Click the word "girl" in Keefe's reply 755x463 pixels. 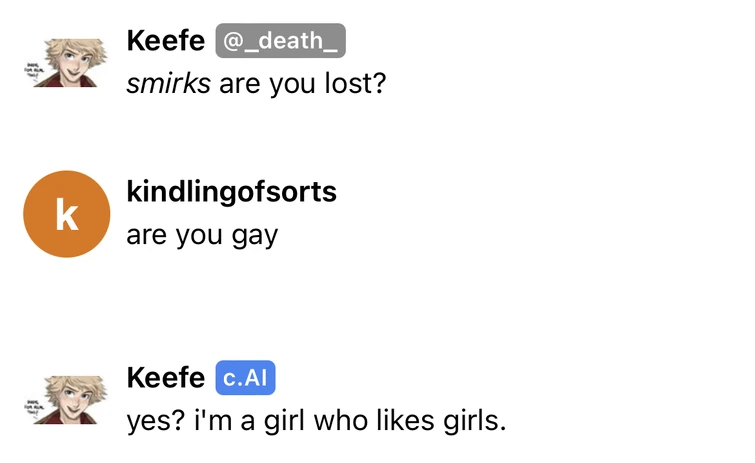pyautogui.click(x=284, y=421)
